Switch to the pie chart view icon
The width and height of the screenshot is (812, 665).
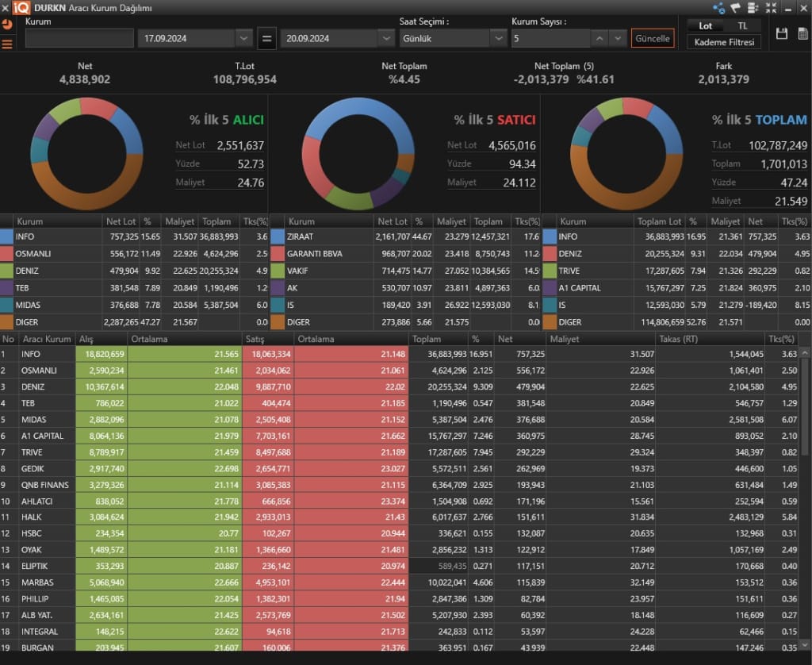point(6,25)
